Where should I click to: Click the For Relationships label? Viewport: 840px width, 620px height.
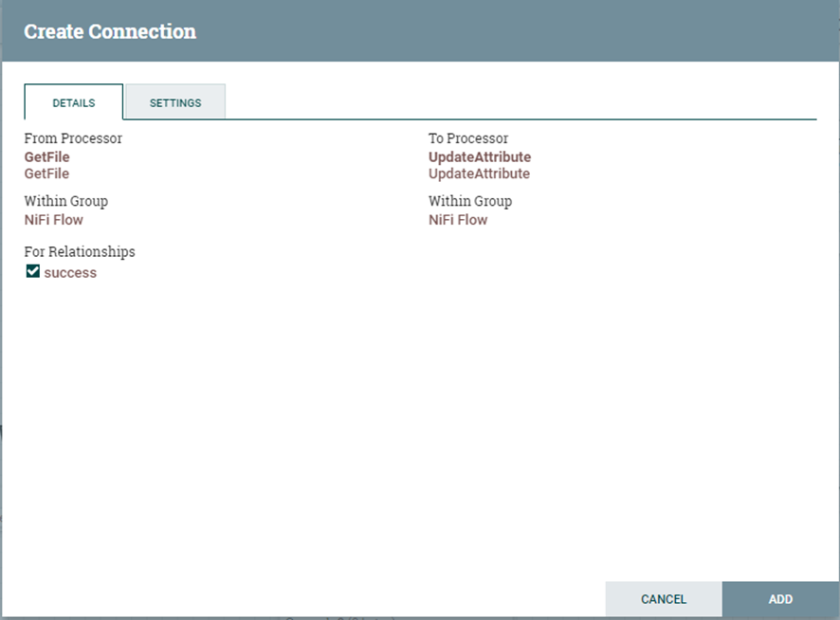tap(80, 251)
